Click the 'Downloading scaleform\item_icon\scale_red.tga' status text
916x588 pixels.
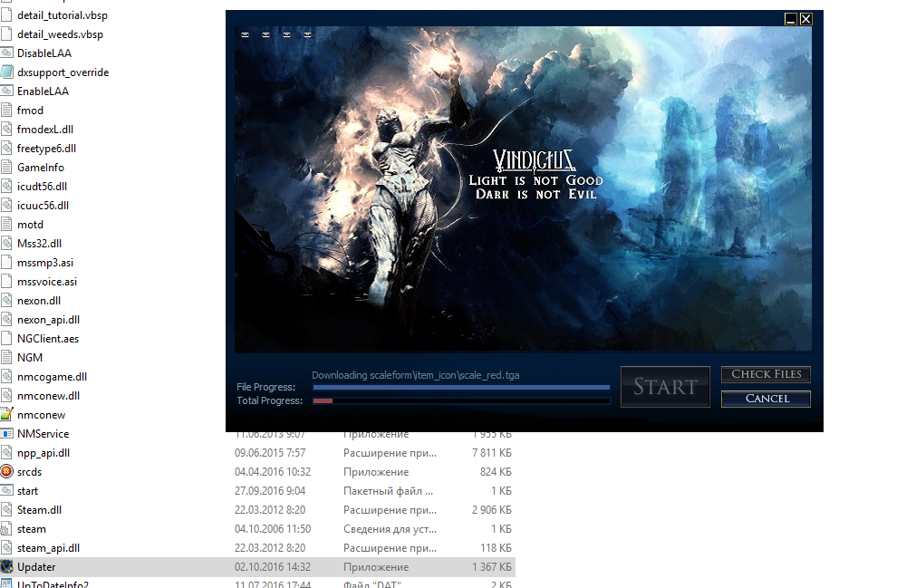[x=415, y=375]
